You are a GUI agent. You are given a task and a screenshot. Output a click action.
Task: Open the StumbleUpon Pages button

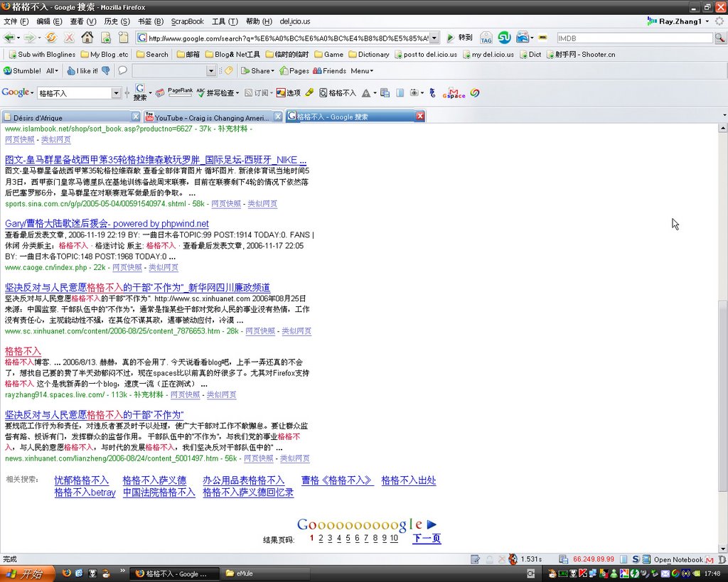tap(294, 70)
